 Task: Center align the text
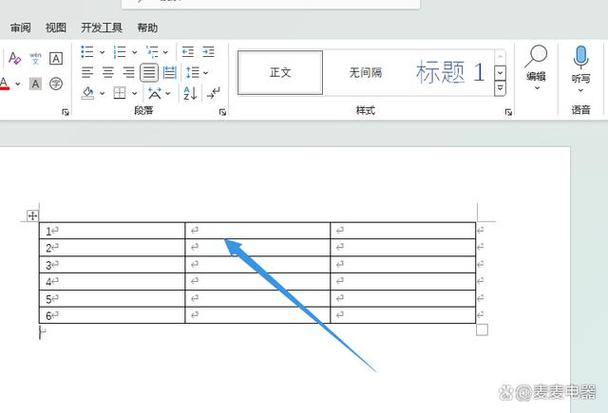[108, 72]
